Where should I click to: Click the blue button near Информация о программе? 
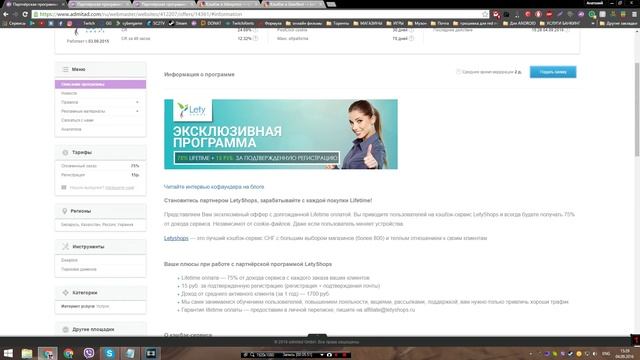pyautogui.click(x=553, y=72)
